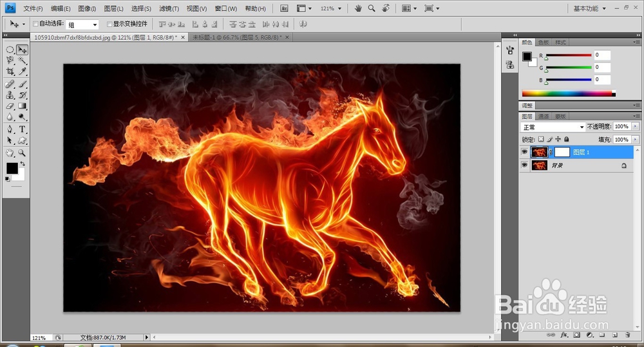Select the Magic Wand tool
This screenshot has width=644, height=347.
22,61
